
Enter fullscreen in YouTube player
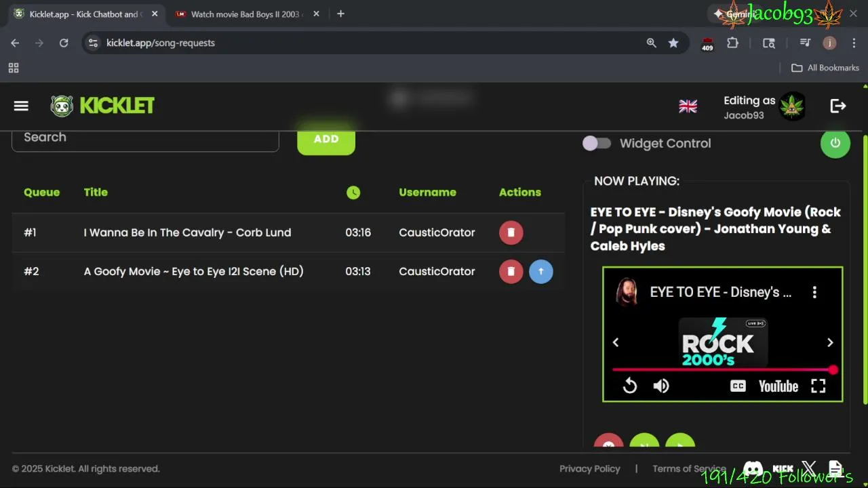pos(818,386)
